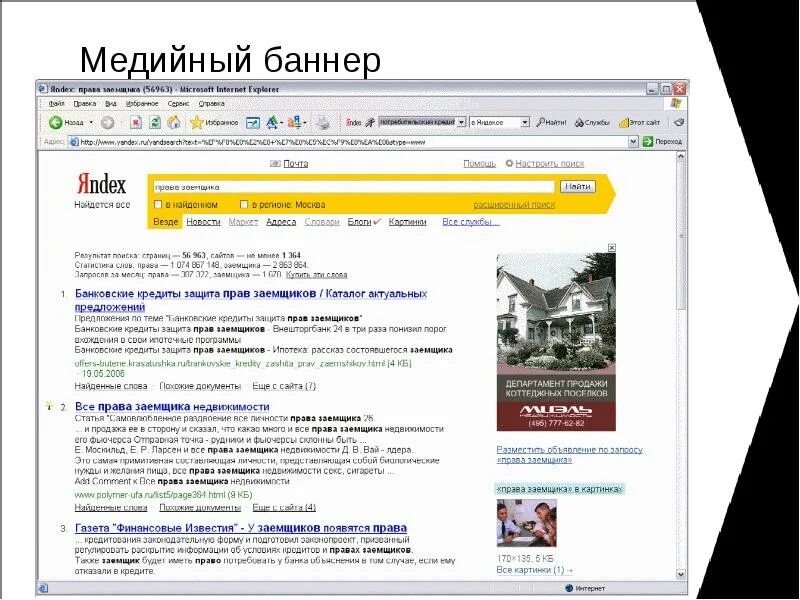Open the Back button history dropdown arrow
This screenshot has height=600, width=800.
coord(91,122)
